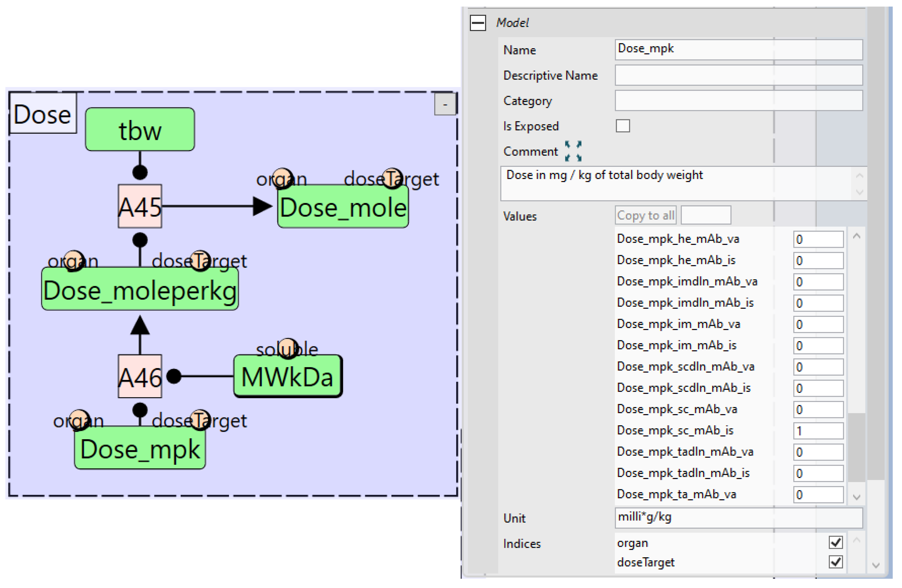
Task: Toggle the Is Exposed checkbox
Action: [x=623, y=126]
